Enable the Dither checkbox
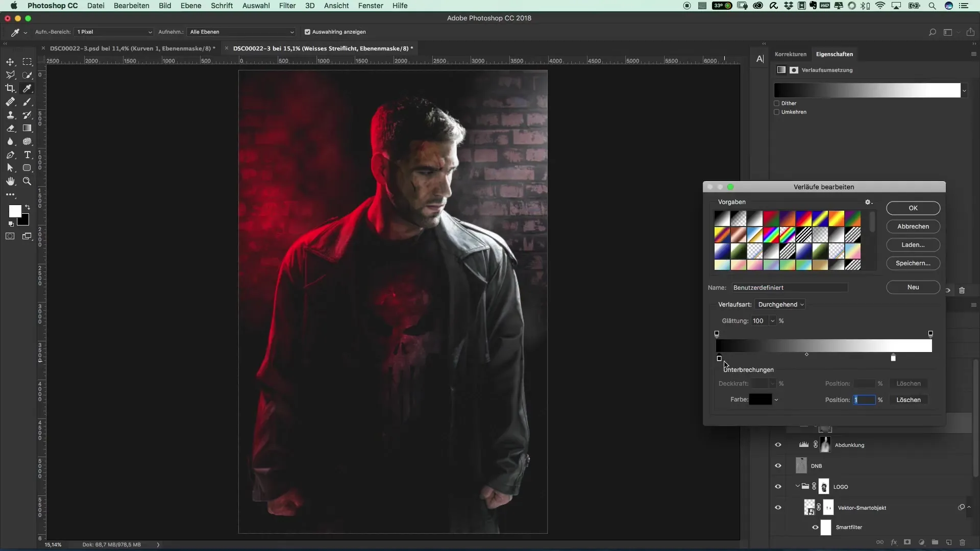This screenshot has height=551, width=980. point(777,103)
